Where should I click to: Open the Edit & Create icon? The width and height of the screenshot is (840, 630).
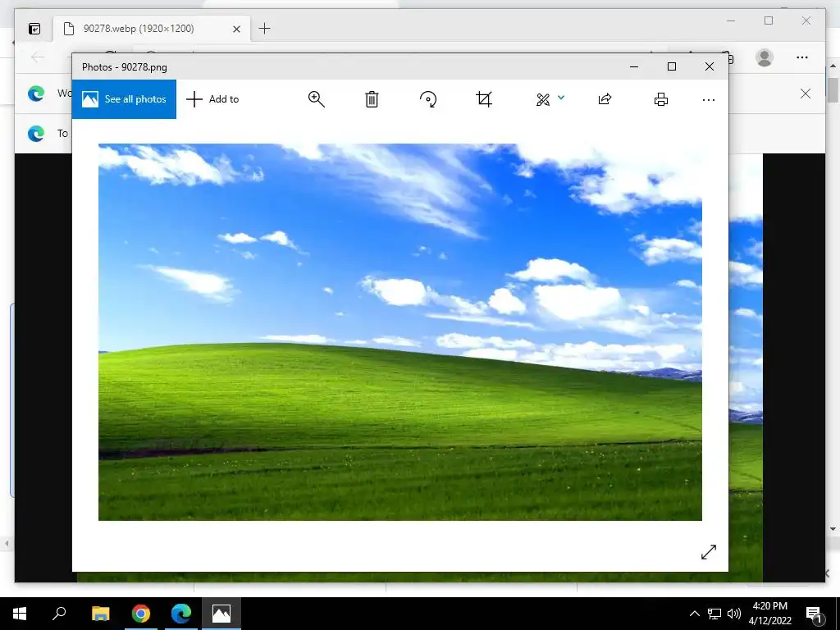(x=543, y=99)
